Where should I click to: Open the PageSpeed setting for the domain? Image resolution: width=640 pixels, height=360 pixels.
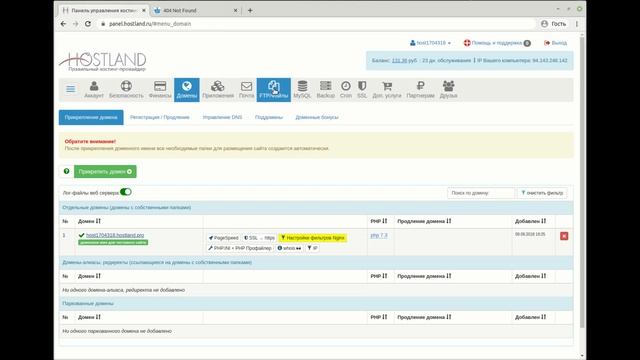click(x=224, y=238)
